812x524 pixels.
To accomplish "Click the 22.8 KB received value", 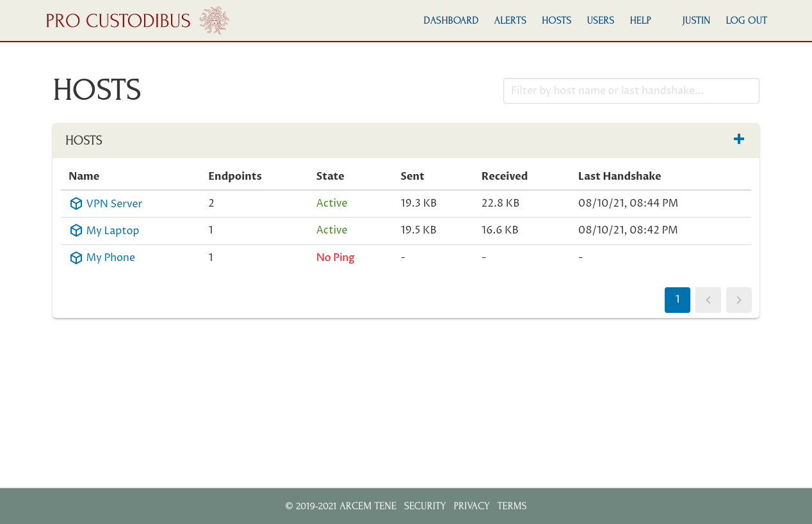I will (501, 203).
